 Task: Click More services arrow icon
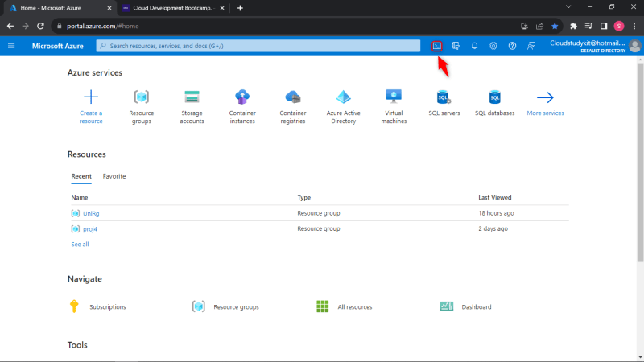tap(545, 97)
